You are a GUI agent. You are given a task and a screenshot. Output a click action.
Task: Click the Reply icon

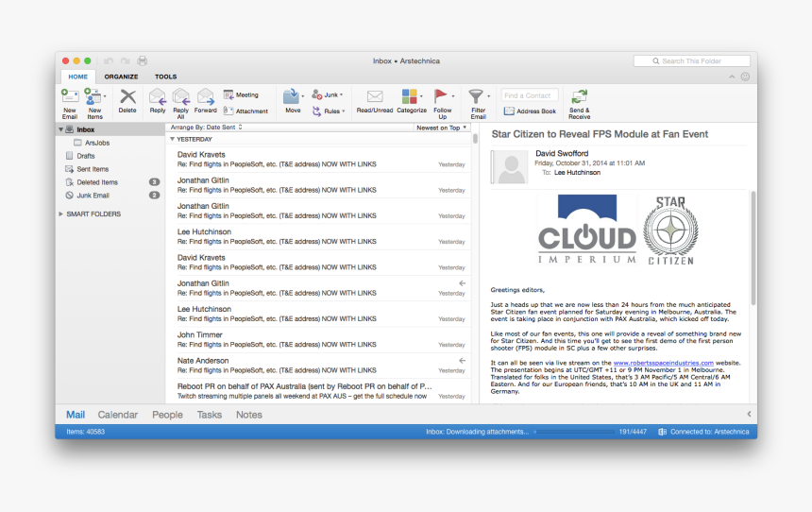pos(158,97)
